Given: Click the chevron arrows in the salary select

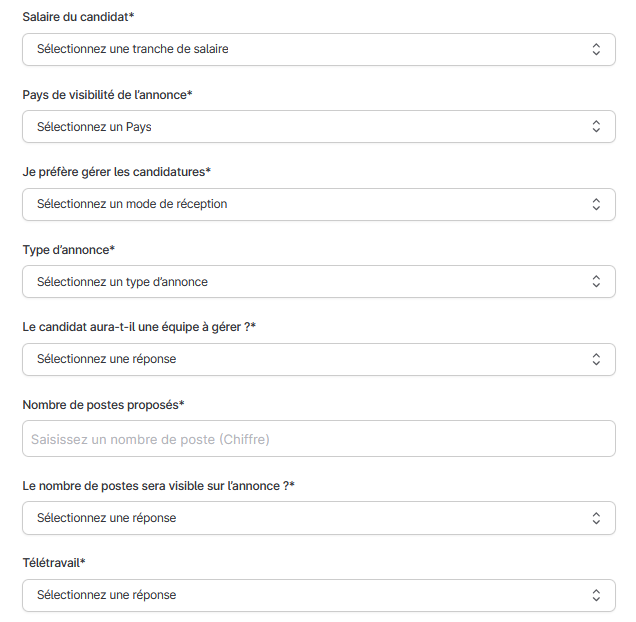Looking at the screenshot, I should tap(596, 50).
